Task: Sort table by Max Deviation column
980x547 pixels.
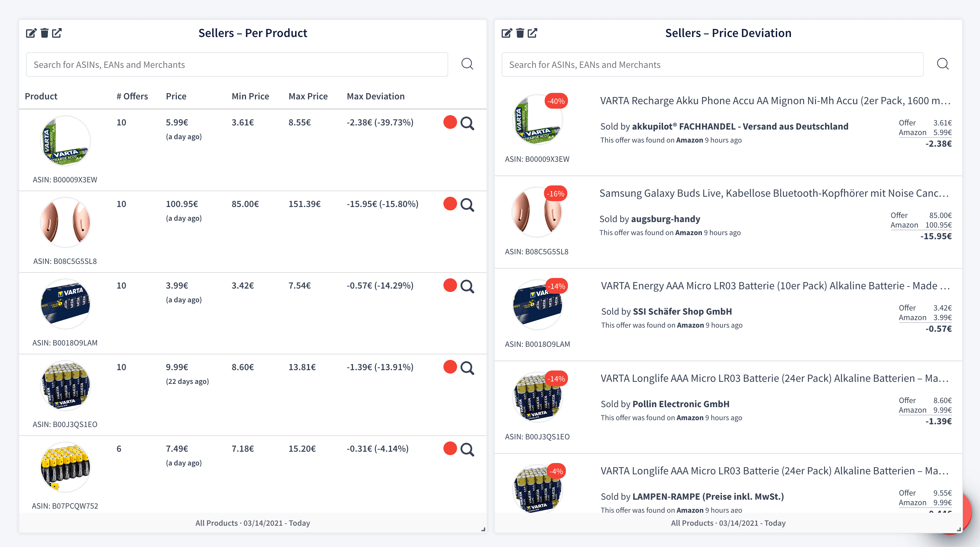Action: (376, 96)
